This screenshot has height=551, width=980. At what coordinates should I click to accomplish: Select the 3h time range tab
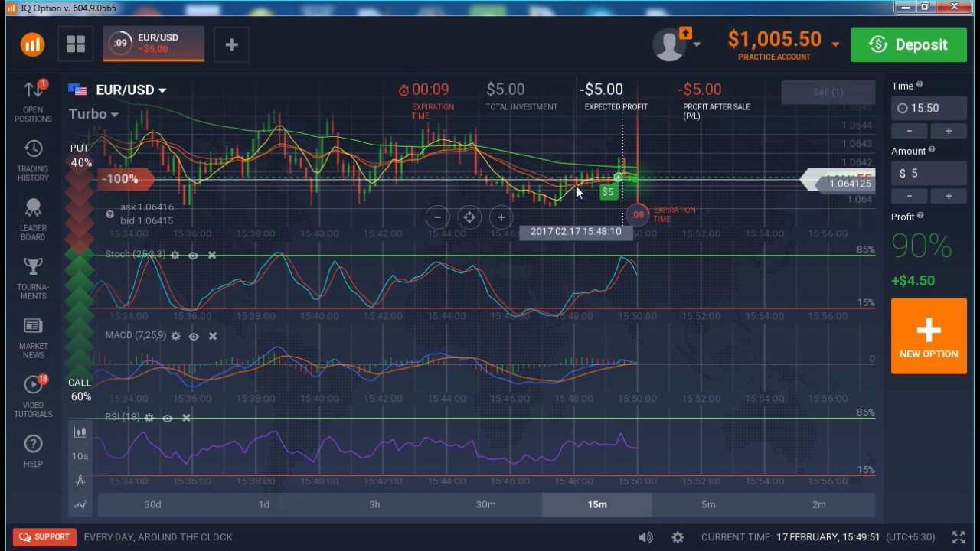tap(374, 504)
